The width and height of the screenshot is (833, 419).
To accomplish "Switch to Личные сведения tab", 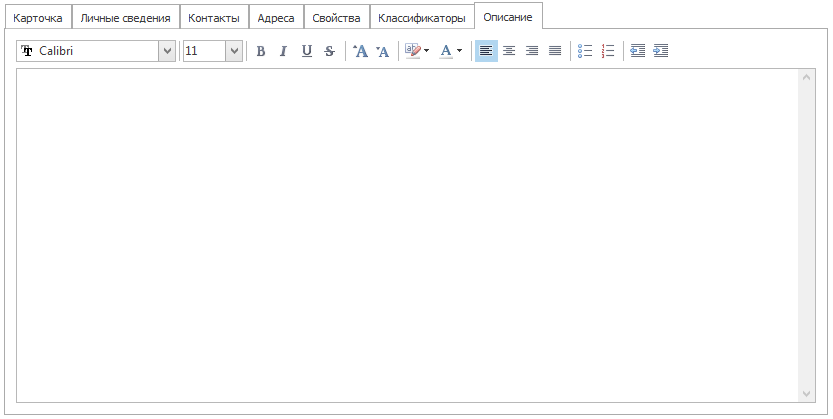I will click(125, 18).
